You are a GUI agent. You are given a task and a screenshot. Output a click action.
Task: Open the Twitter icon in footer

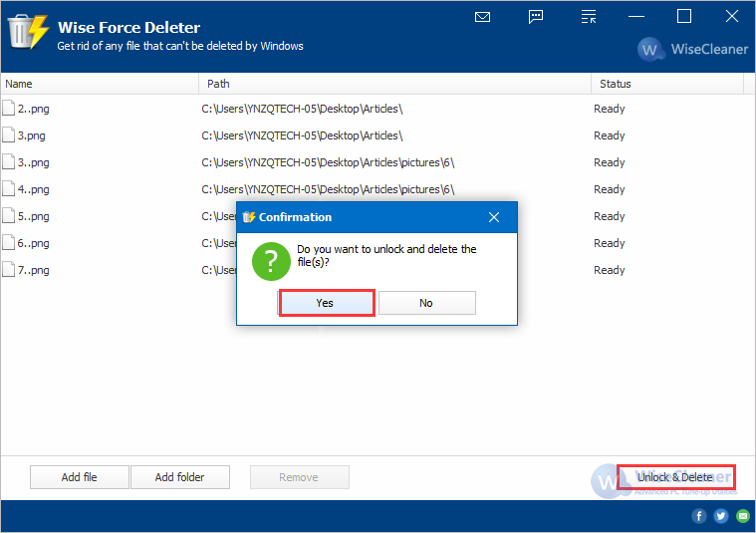(721, 516)
